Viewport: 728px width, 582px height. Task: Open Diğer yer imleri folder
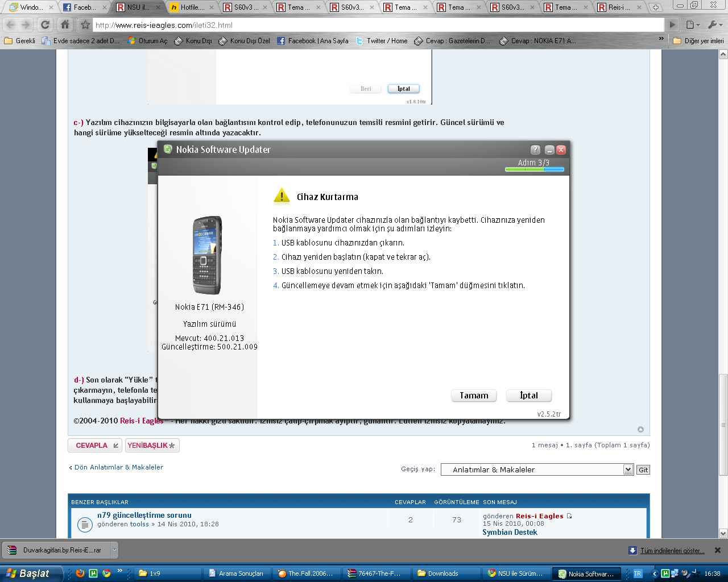[x=698, y=41]
